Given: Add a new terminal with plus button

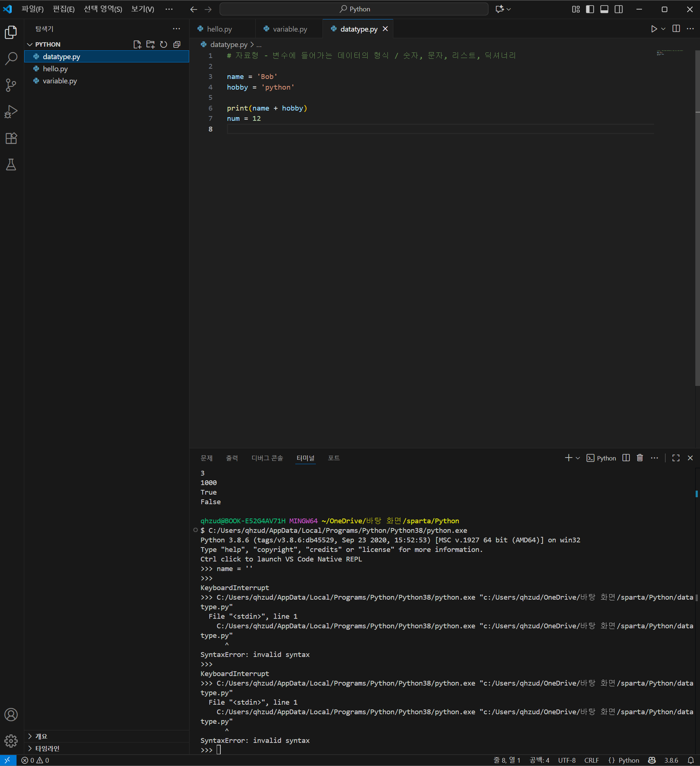Looking at the screenshot, I should click(569, 458).
